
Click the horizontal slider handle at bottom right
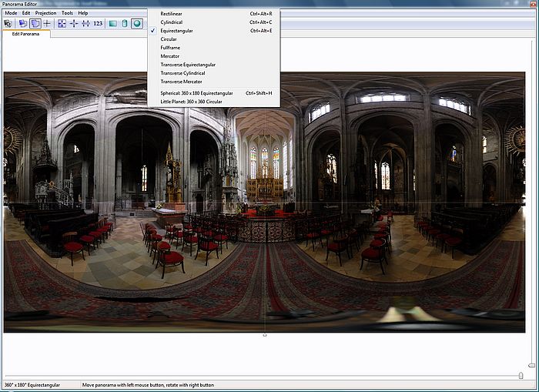[x=521, y=375]
